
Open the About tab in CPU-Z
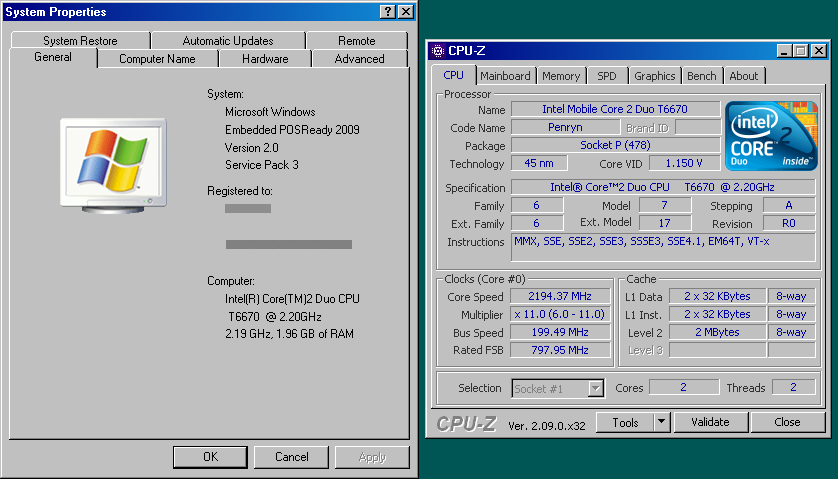[744, 76]
